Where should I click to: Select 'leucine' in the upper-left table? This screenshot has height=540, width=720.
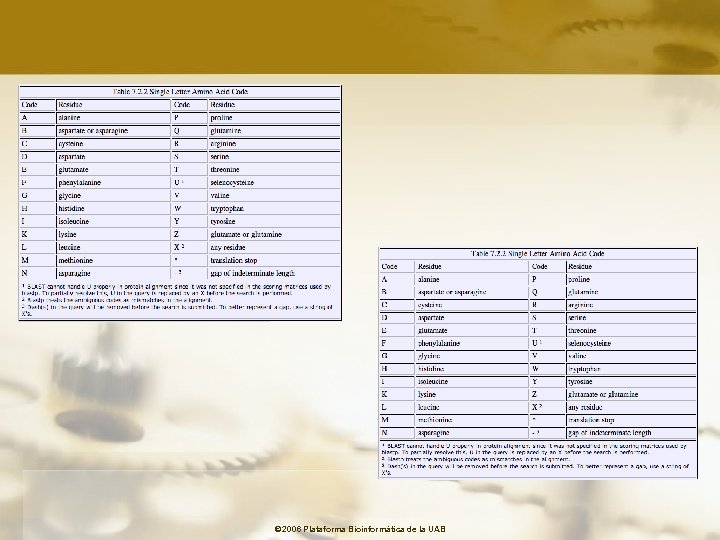pos(69,247)
